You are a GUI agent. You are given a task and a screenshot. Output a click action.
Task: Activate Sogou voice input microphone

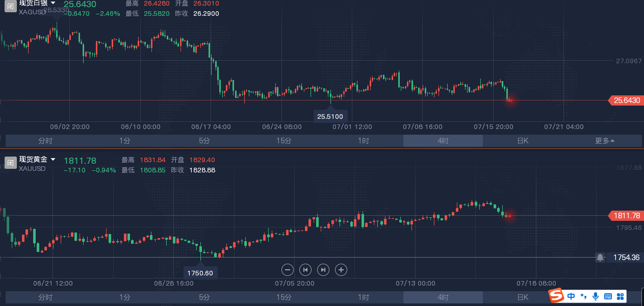[x=595, y=296]
